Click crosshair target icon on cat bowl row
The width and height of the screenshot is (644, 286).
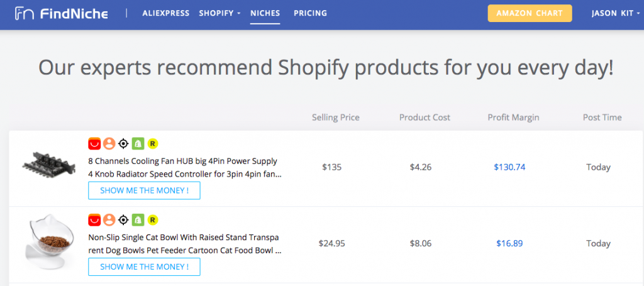(x=123, y=220)
